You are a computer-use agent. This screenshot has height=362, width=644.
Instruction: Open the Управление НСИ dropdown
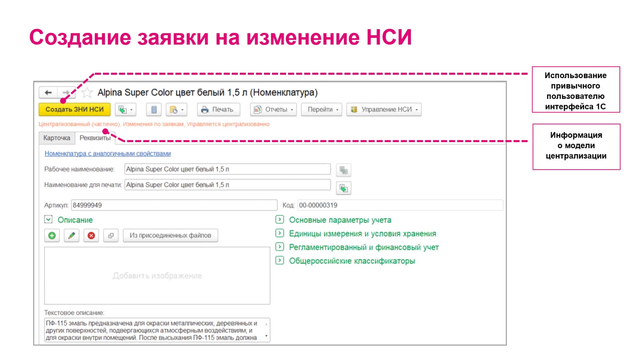click(x=384, y=110)
